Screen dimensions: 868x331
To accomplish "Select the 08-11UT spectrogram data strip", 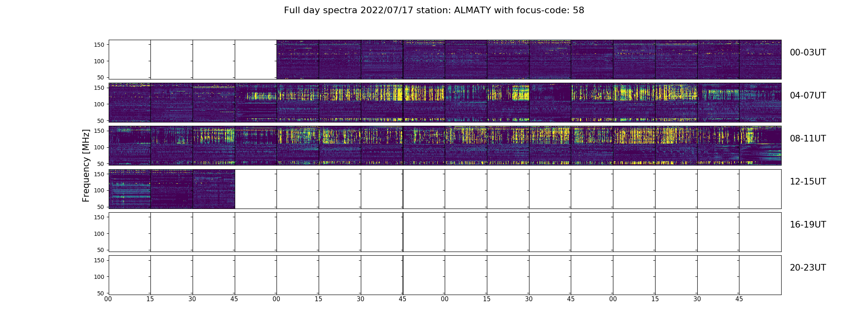I will (445, 146).
